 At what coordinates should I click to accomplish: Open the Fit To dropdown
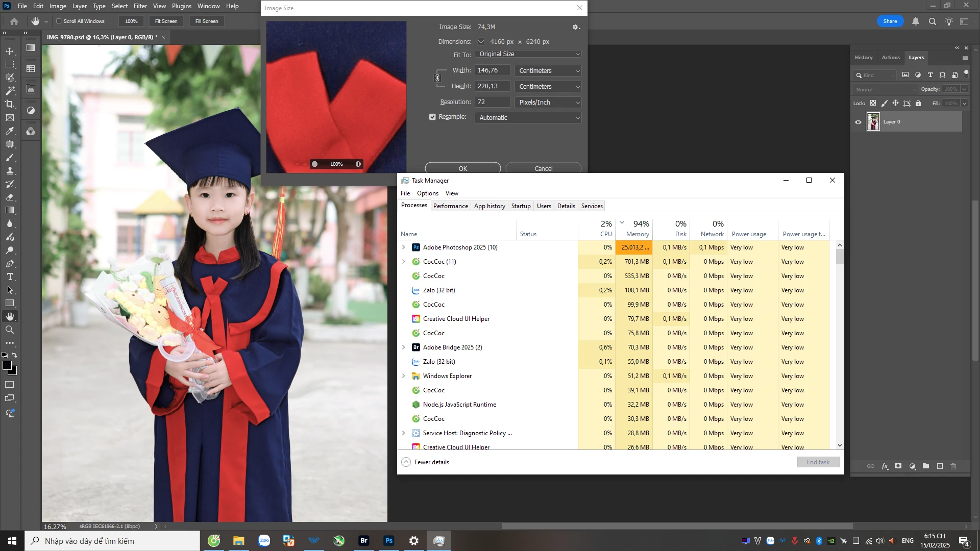[x=528, y=54]
